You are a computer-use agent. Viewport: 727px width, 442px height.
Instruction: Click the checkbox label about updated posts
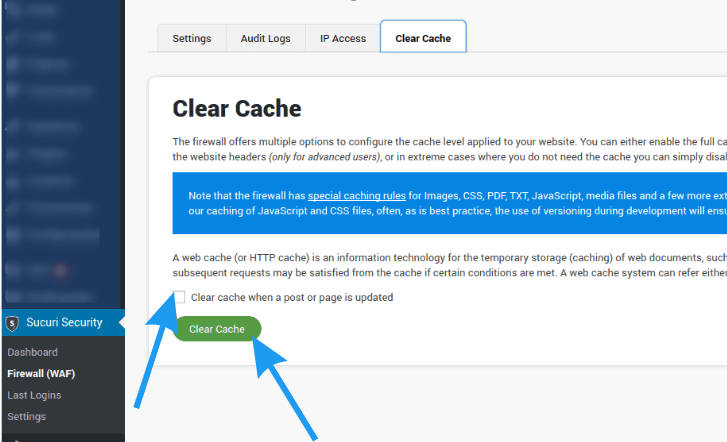coord(291,297)
